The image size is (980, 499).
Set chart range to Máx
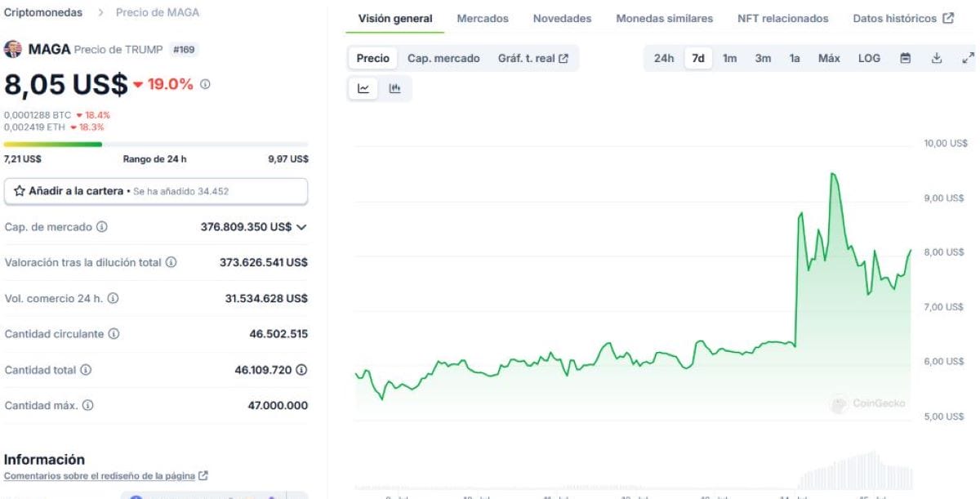pyautogui.click(x=829, y=58)
